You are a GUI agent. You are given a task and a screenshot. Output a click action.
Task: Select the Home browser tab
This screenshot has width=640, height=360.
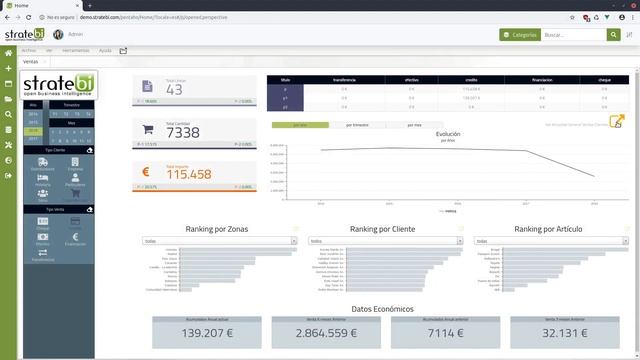41,6
